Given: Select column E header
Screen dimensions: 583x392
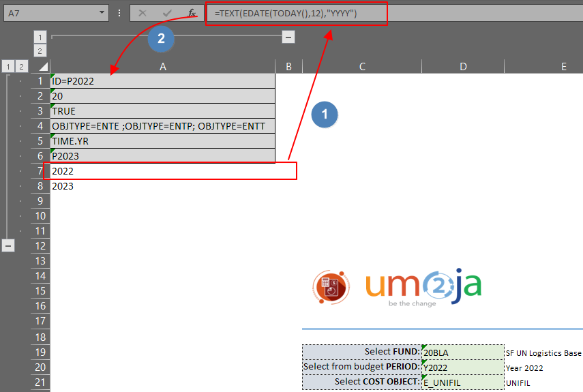Looking at the screenshot, I should coord(563,67).
